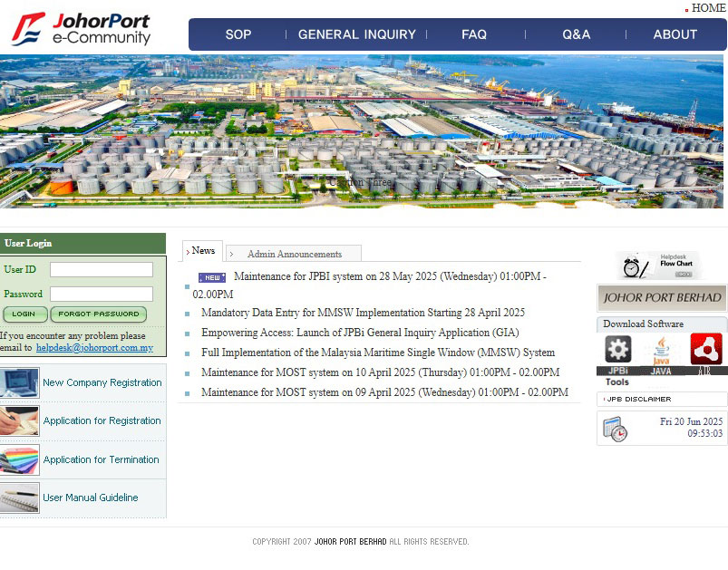Screen dimensions: 728x570
Task: Click the calendar clock icon
Action: pyautogui.click(x=615, y=429)
